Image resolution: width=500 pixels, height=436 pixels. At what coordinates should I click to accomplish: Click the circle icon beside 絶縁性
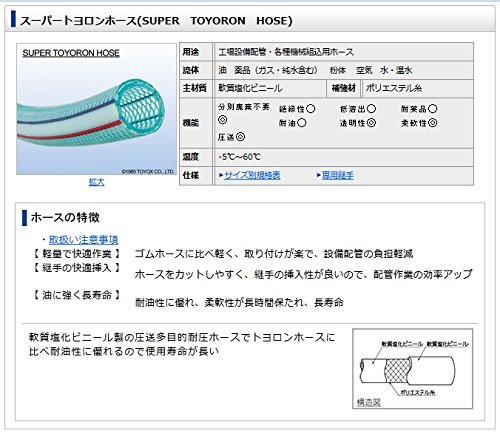click(x=310, y=109)
